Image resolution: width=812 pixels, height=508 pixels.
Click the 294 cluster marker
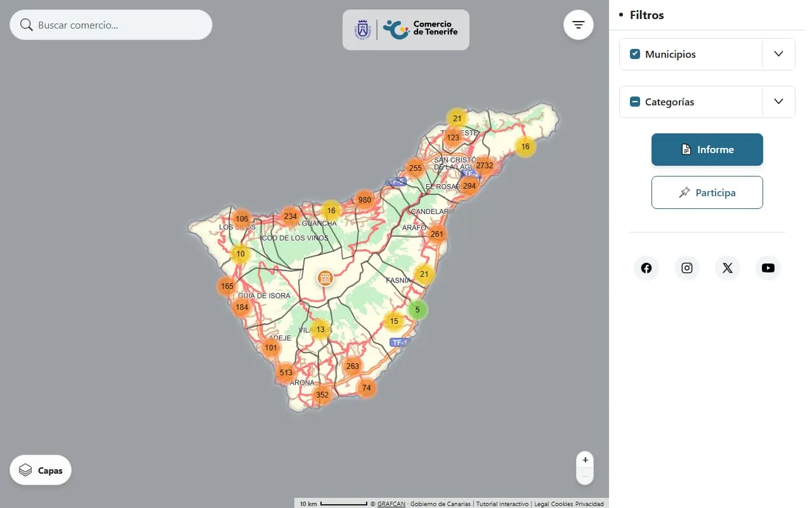coord(469,186)
